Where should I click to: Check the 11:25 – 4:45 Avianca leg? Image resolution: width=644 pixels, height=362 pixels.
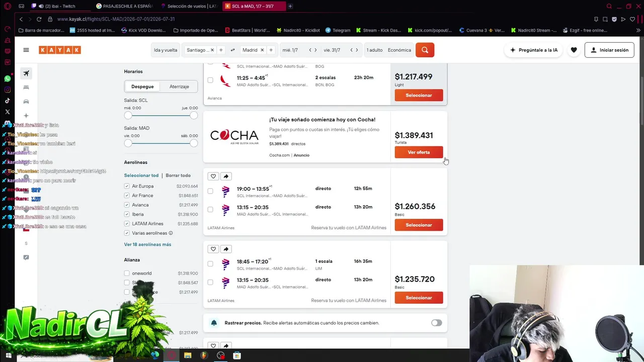210,80
